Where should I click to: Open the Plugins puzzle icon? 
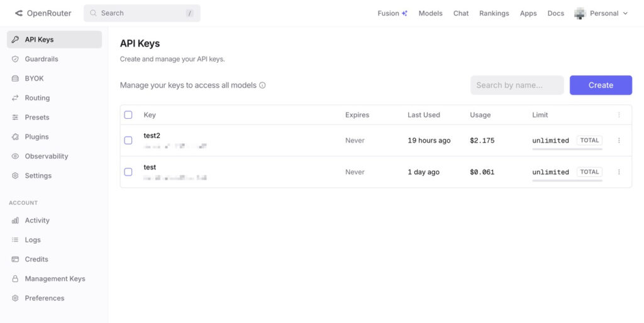16,137
